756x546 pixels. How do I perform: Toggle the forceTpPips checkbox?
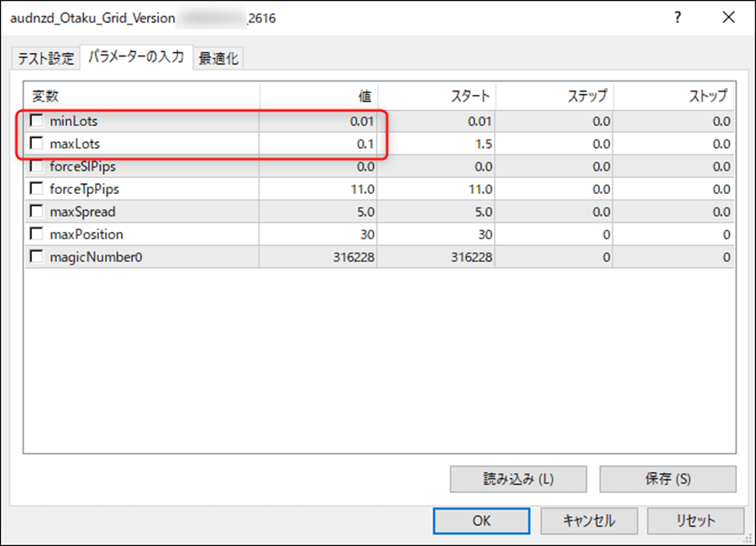coord(37,189)
